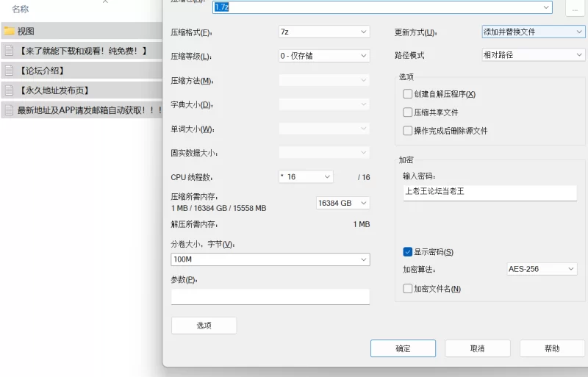The image size is (588, 377).
Task: Uncheck 显示密码 checkbox
Action: click(x=407, y=252)
